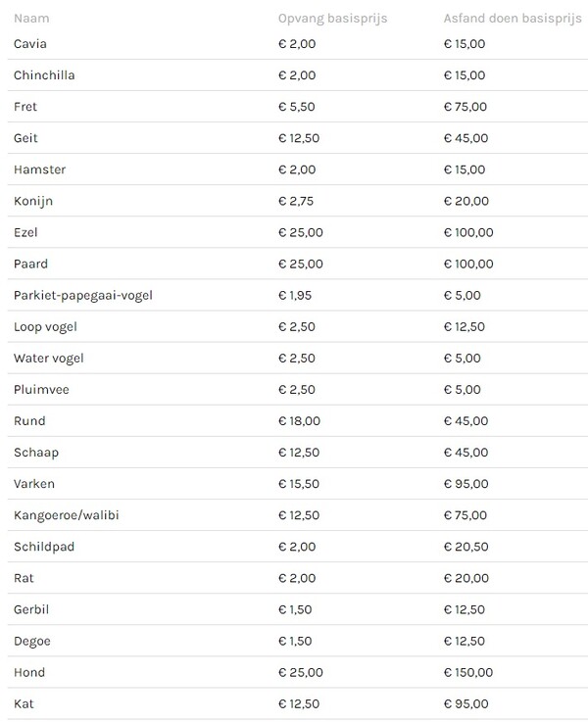Screen dimensions: 588x722
Task: Click the Schildpad € 20,50 price
Action: coord(465,547)
